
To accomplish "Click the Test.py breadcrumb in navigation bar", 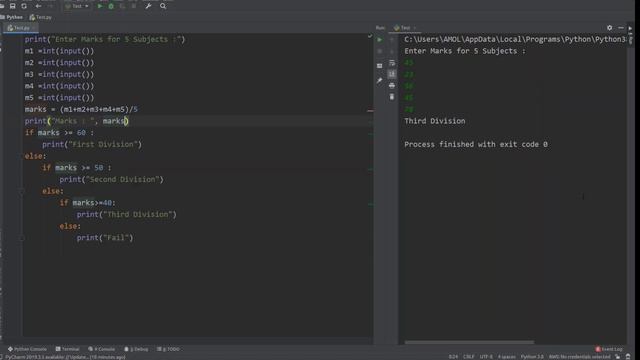I will [x=40, y=17].
